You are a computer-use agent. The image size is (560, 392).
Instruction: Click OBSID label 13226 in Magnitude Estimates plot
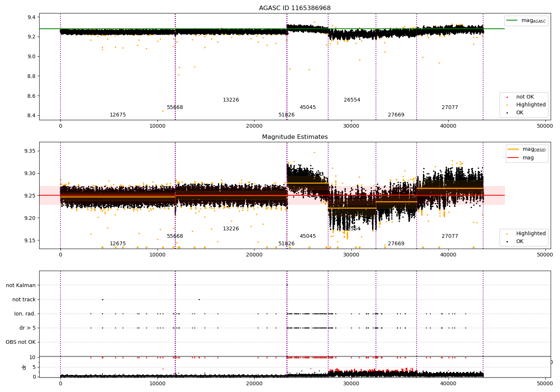click(231, 229)
